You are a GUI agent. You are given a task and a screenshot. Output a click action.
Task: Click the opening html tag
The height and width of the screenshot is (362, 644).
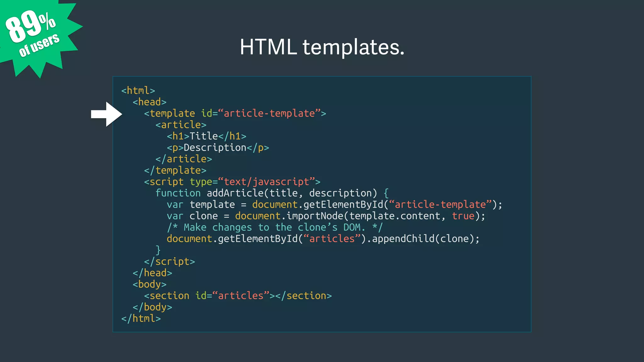pos(138,90)
